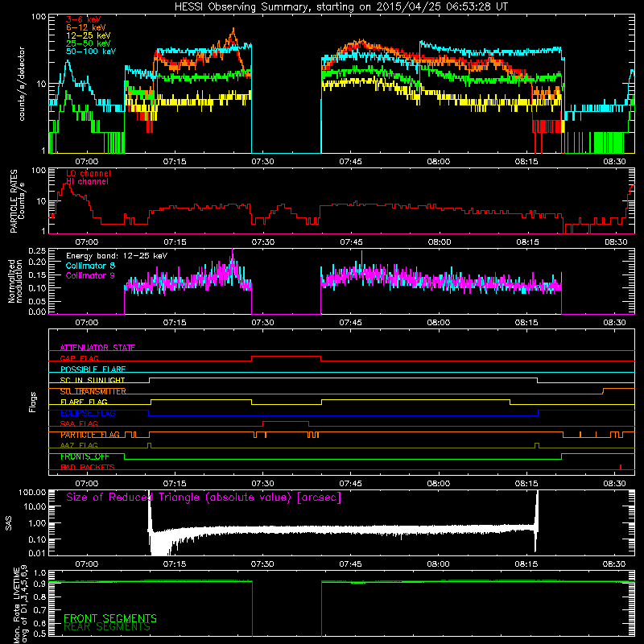Click 07:45 tick under particle rates plot
This screenshot has height=644, width=644.
(x=351, y=242)
